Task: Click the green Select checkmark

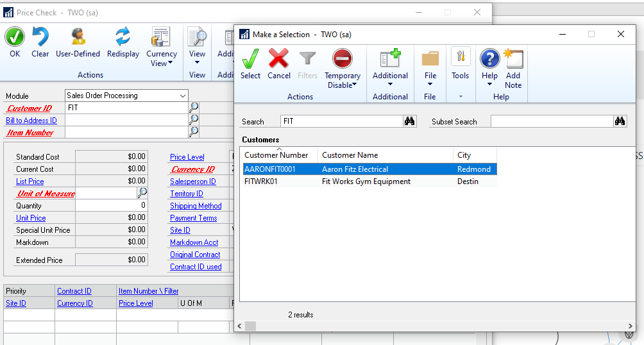Action: (251, 59)
